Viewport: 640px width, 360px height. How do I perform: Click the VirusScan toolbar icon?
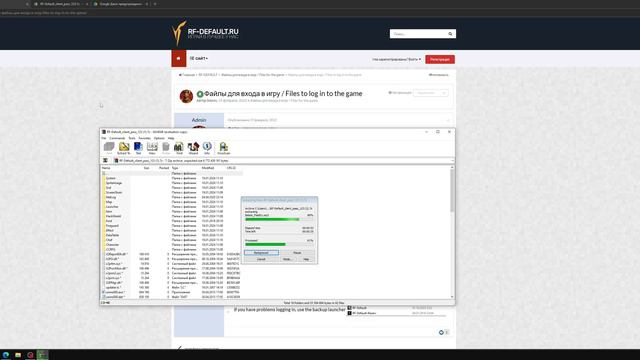click(x=224, y=148)
